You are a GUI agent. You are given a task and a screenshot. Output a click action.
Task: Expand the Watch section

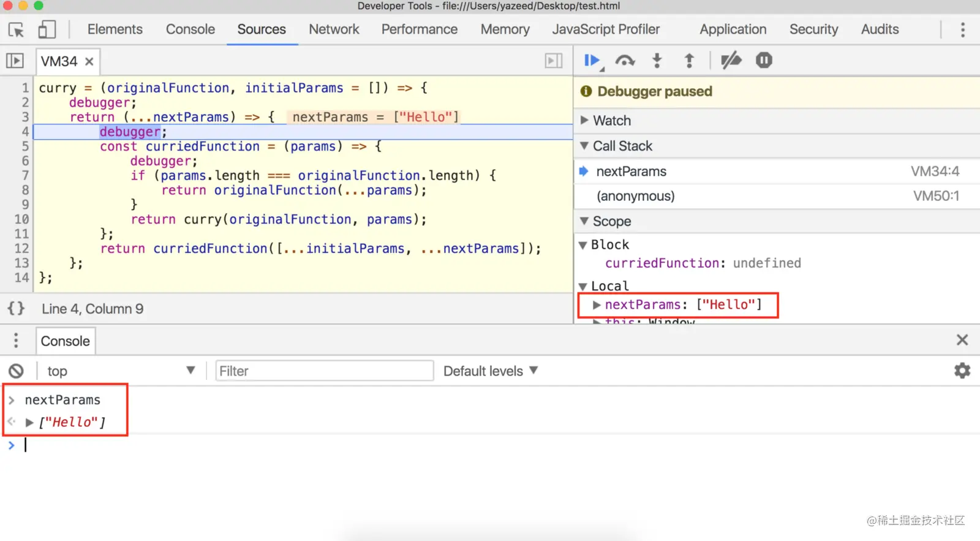(611, 121)
